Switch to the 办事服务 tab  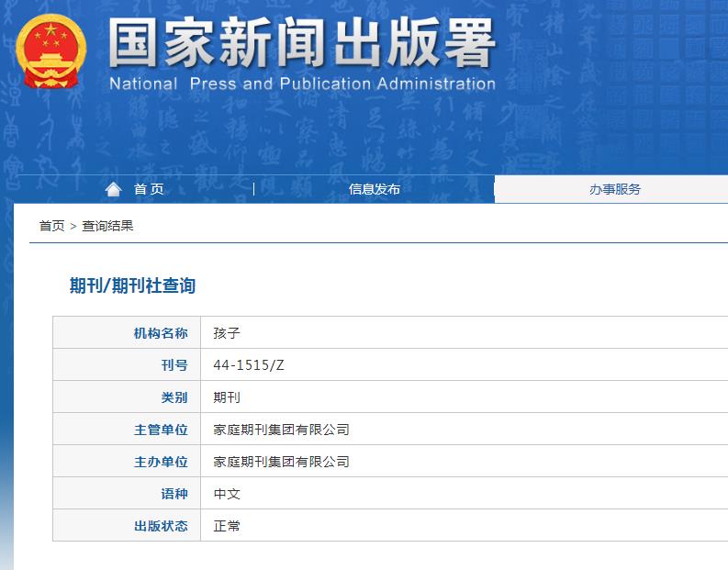614,189
